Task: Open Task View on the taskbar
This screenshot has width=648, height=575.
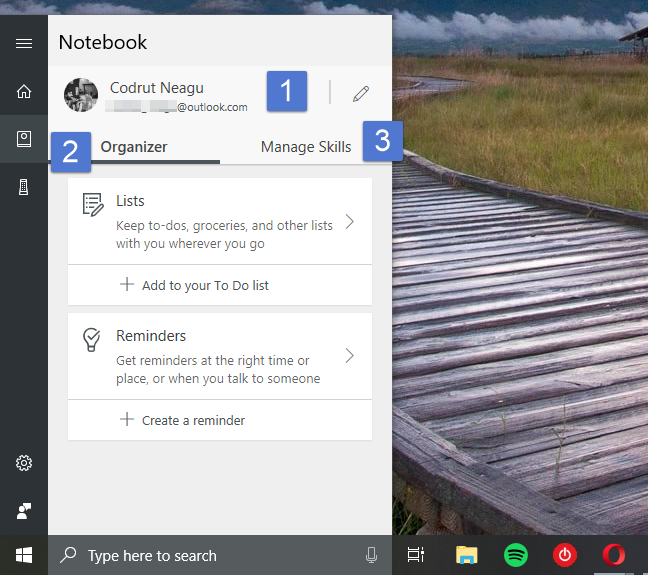Action: coord(416,555)
